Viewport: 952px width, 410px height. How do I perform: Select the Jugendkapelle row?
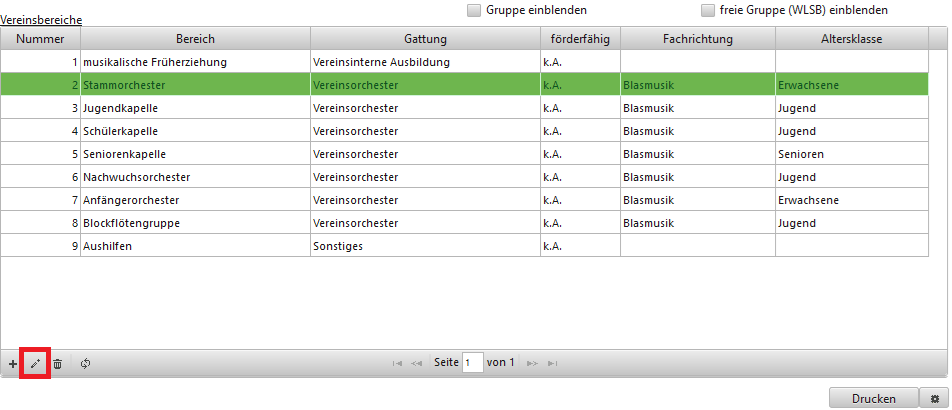point(195,108)
